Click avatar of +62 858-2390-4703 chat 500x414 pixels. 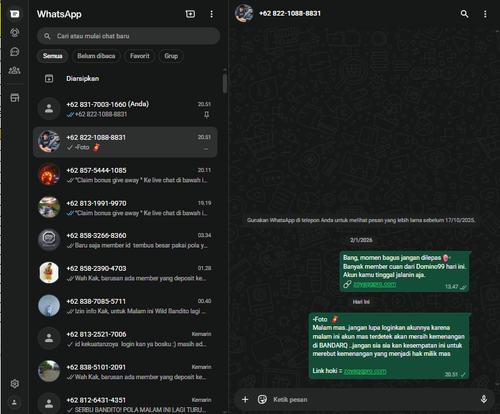[49, 272]
